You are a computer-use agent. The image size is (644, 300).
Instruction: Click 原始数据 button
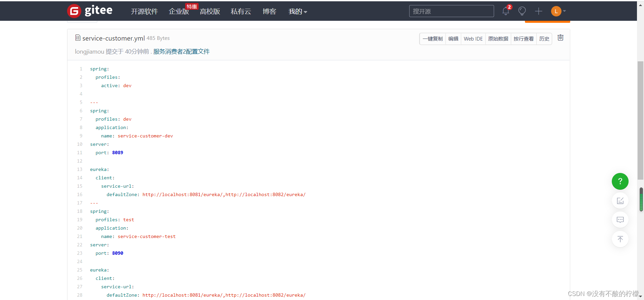click(x=498, y=39)
